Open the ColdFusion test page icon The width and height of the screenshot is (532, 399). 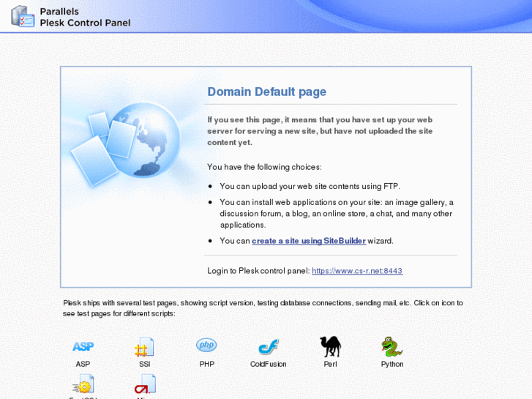pos(269,347)
